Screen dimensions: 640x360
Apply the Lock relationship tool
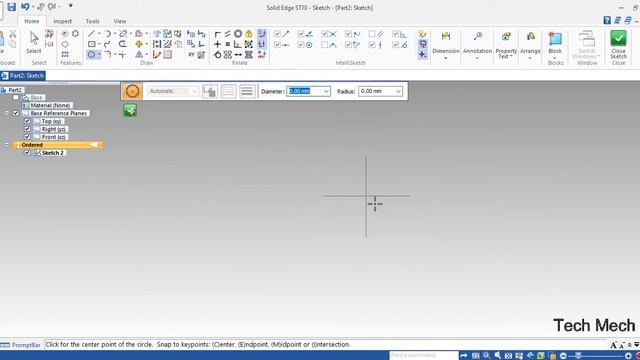(x=249, y=34)
